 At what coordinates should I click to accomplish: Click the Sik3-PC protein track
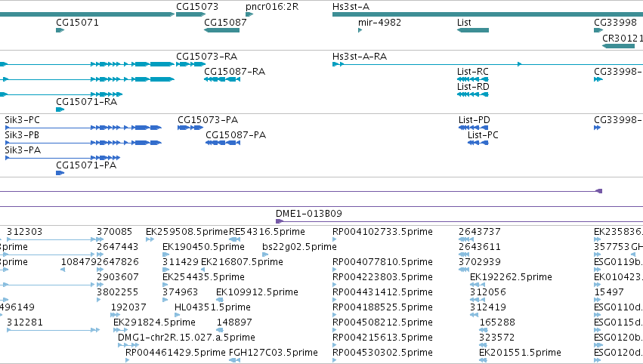pyautogui.click(x=83, y=128)
